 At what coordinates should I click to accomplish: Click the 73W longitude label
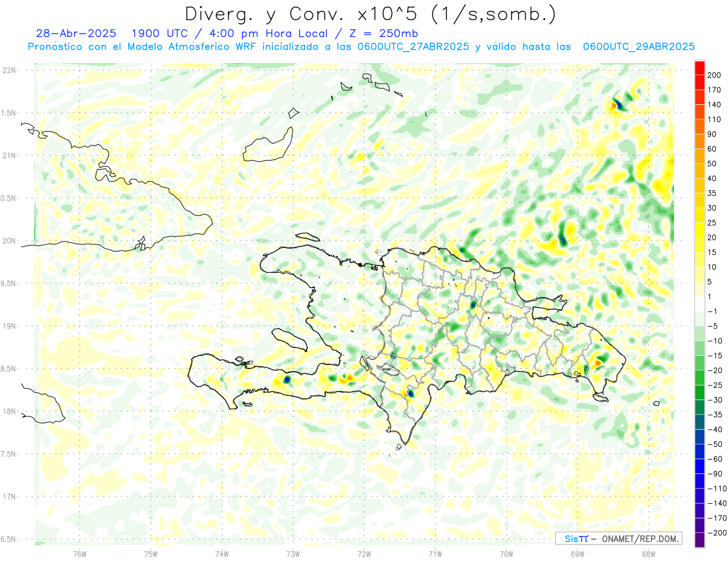pos(293,554)
